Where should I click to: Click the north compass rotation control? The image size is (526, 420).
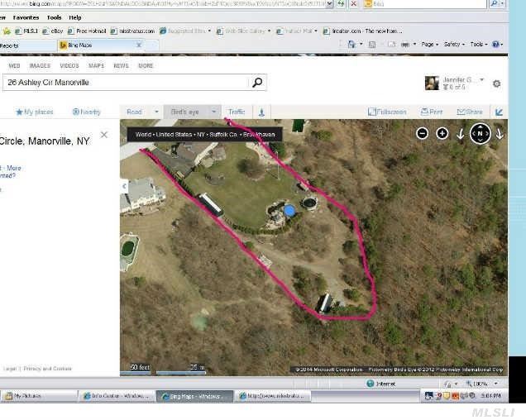pos(481,133)
